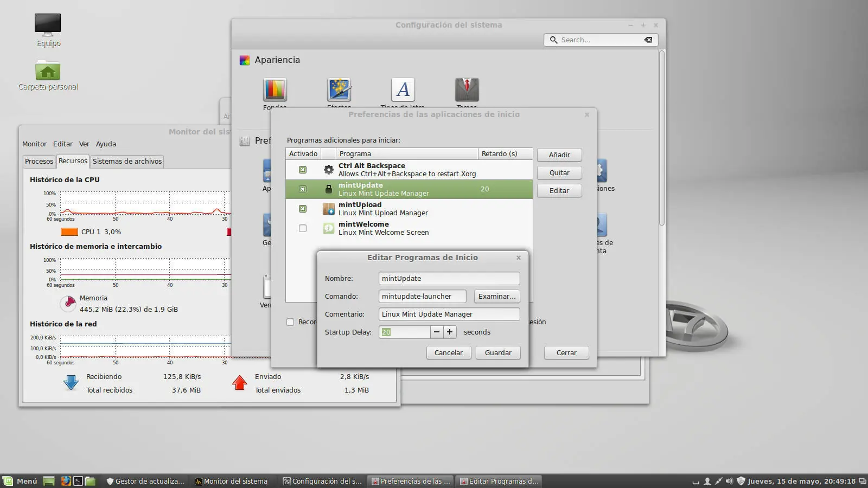Screen dimensions: 868x488
Task: Open the network connection tray icon
Action: pos(718,481)
